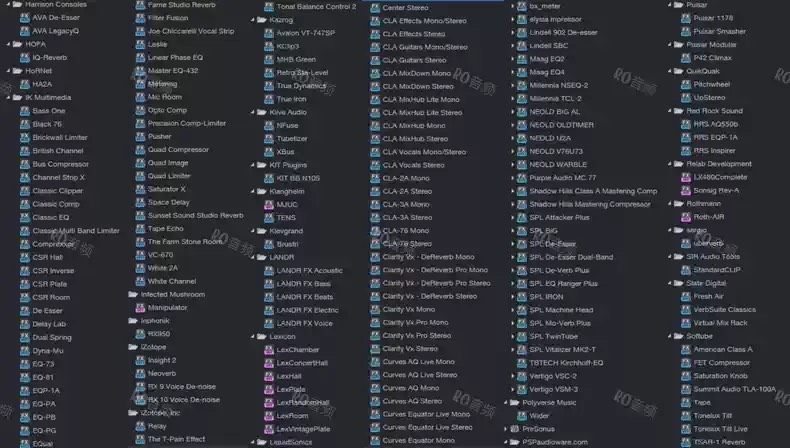Viewport: 790px width, 448px height.
Task: Click the icon next to Insight 2
Action: pos(141,360)
